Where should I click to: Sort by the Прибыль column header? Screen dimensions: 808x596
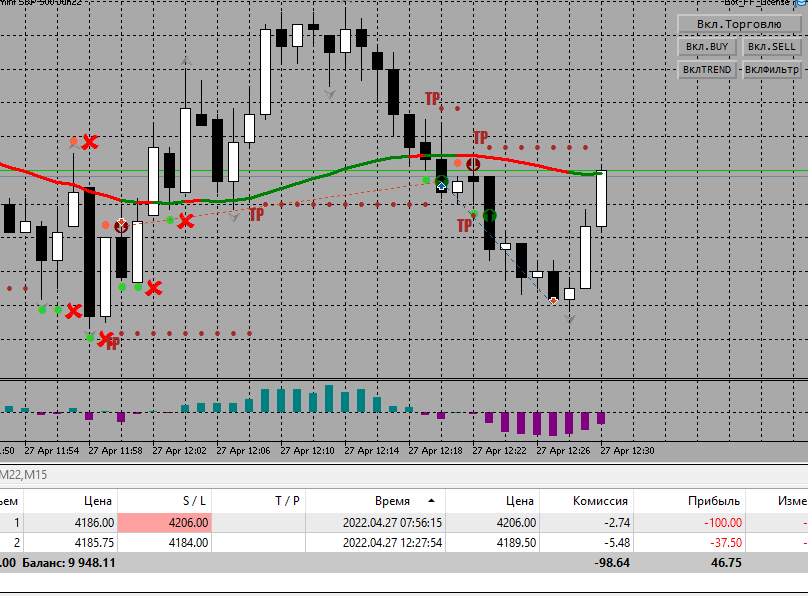click(x=689, y=501)
